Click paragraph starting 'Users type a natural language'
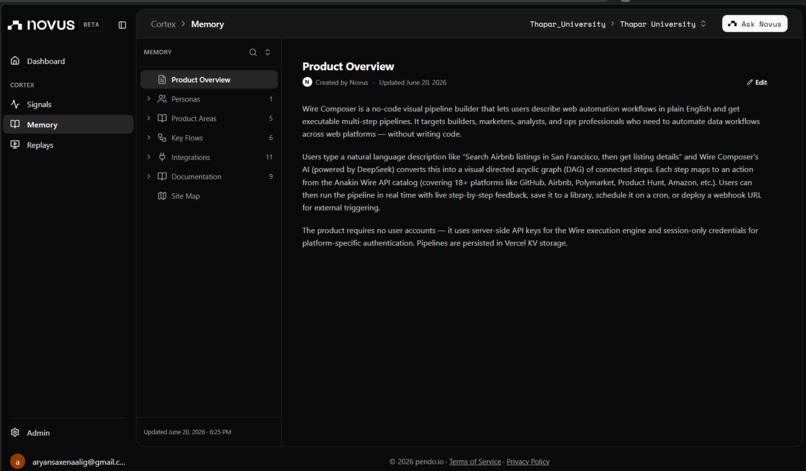Viewport: 806px width, 471px height. 532,182
